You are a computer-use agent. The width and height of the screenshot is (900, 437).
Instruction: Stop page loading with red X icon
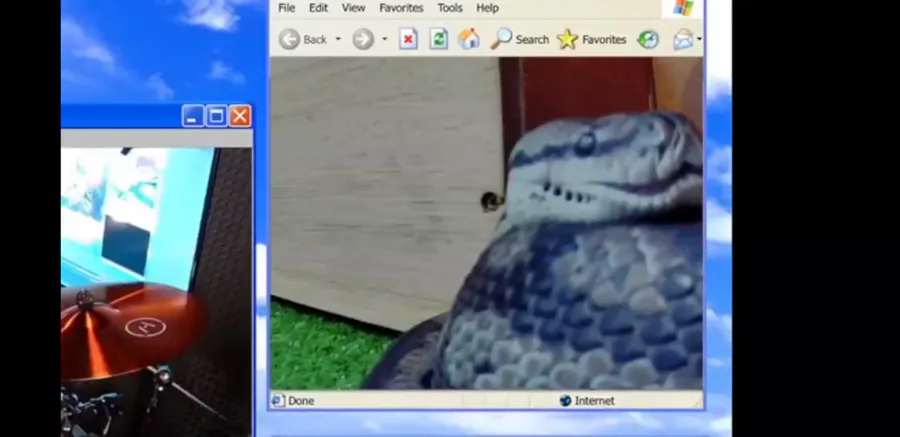(x=408, y=39)
